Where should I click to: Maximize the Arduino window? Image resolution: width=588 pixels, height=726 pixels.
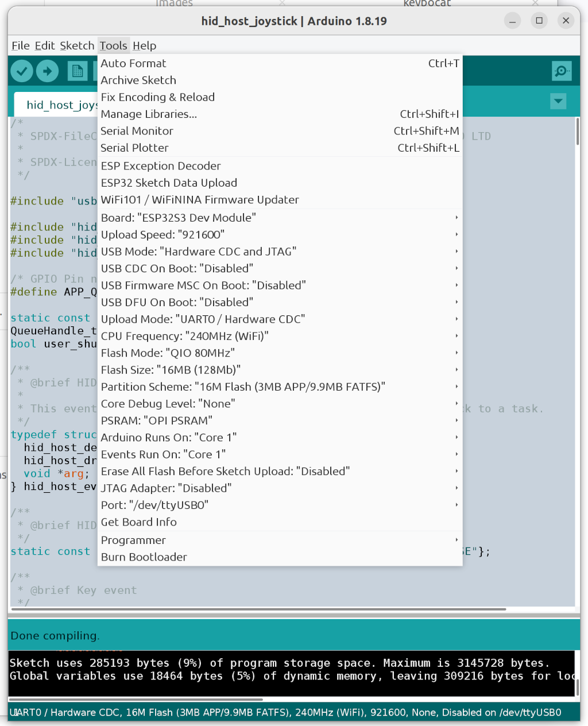pyautogui.click(x=539, y=21)
